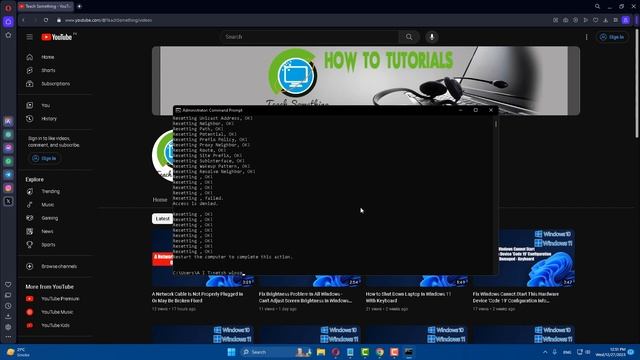
Task: Open heart icon in Opera sidebar
Action: (x=8, y=284)
